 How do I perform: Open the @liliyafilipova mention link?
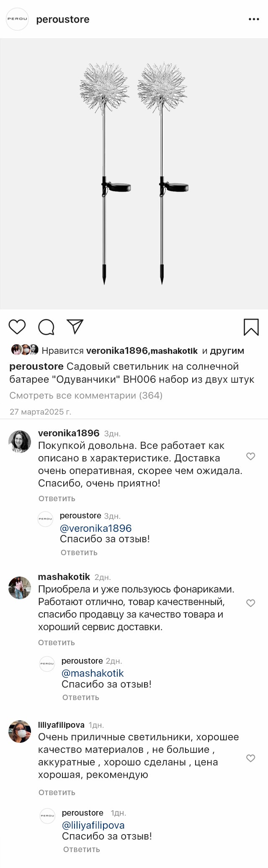pos(93,825)
